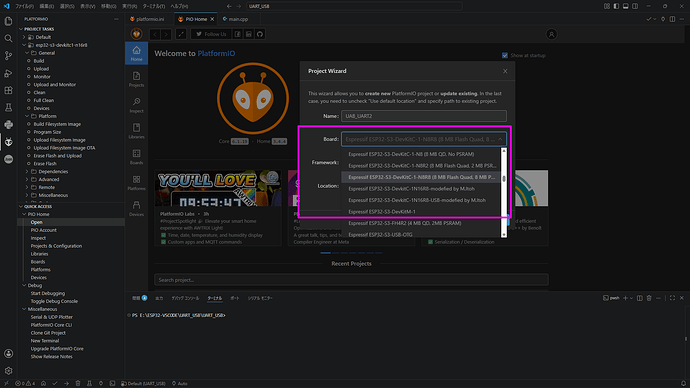Screen dimensions: 690x388
Task: Collapse the Board dropdown list arrow
Action: [x=500, y=139]
